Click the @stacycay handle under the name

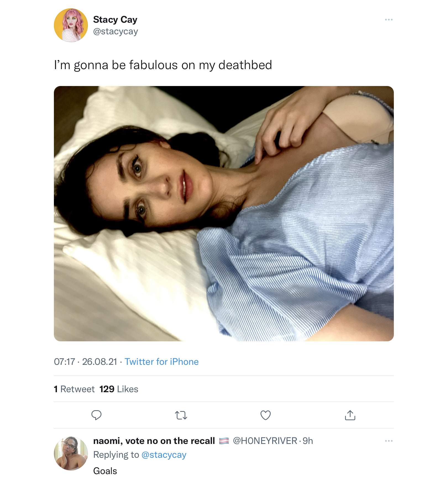[116, 32]
